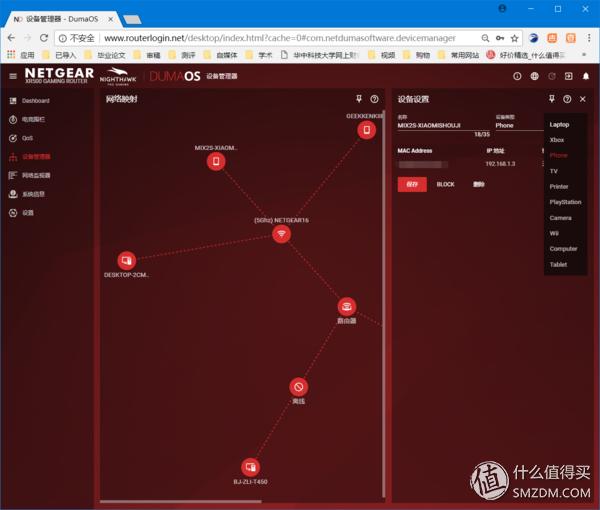This screenshot has width=600, height=510.
Task: Choose TV from the device type list
Action: [554, 171]
